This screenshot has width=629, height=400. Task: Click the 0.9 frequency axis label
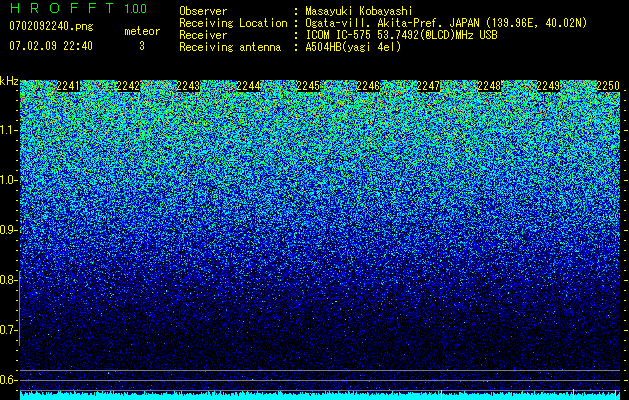point(8,230)
